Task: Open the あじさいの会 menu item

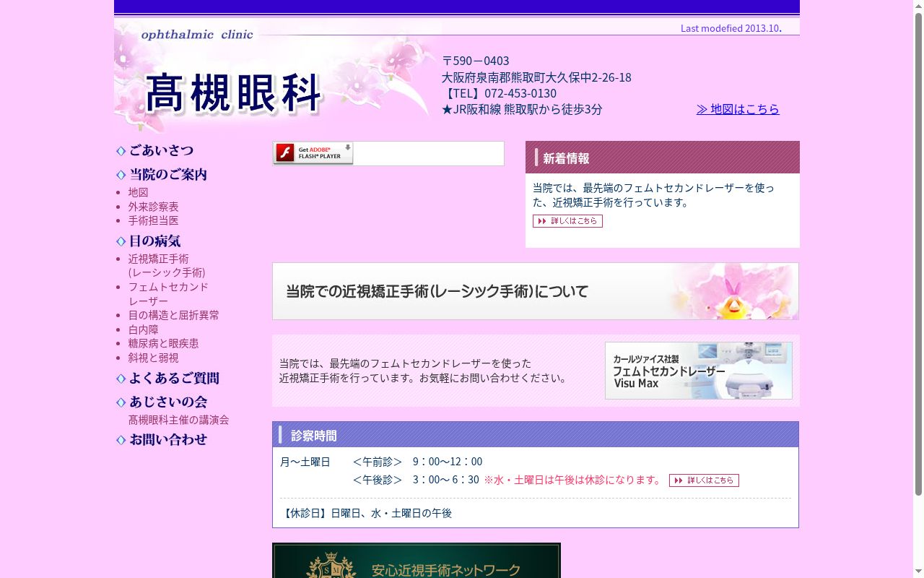Action: pyautogui.click(x=162, y=402)
